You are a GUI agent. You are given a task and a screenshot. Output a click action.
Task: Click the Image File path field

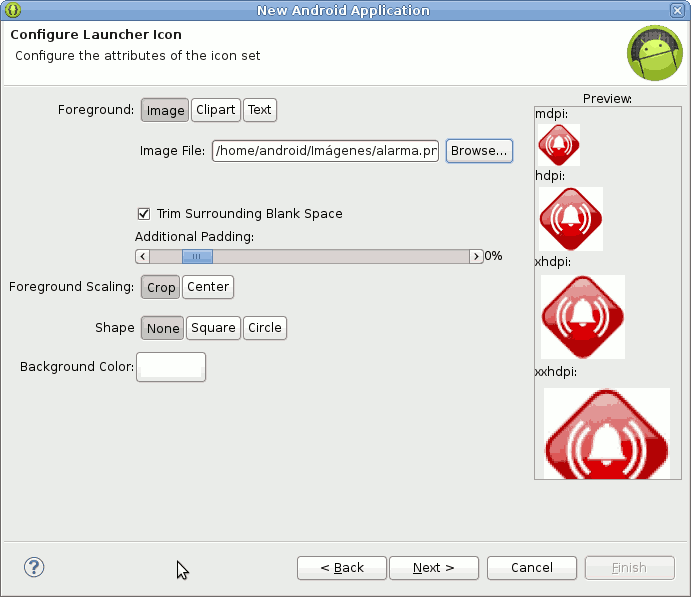325,151
